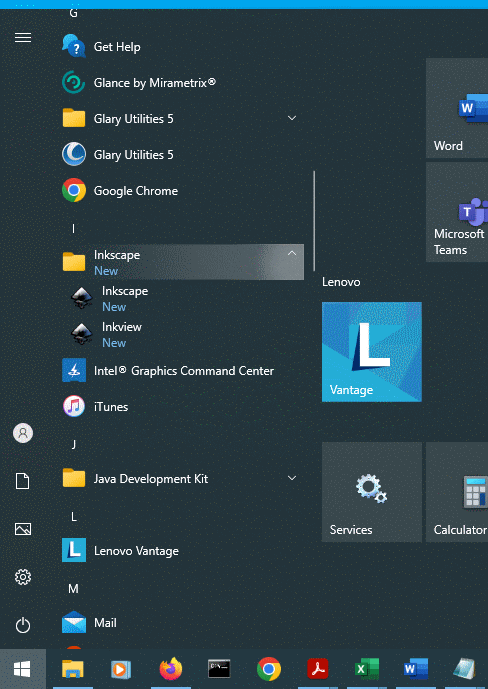Open the Lenovo Vantage tile
488x689 pixels.
pyautogui.click(x=372, y=352)
